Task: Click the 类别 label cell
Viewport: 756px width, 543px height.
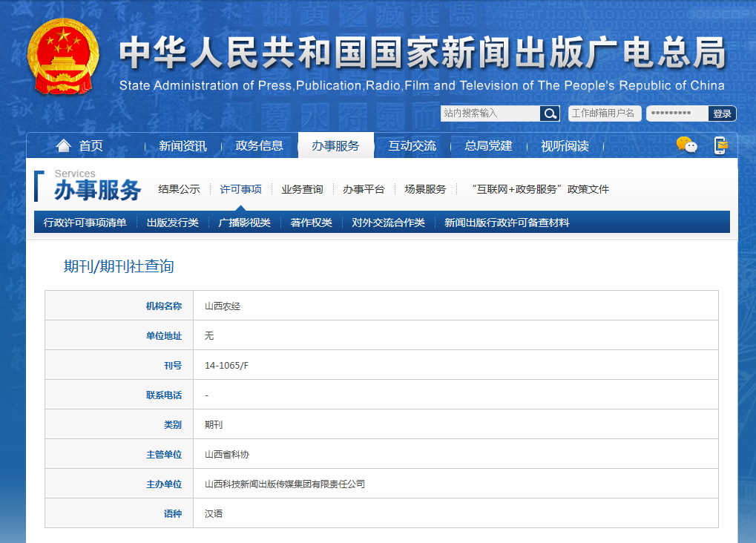Action: [119, 424]
